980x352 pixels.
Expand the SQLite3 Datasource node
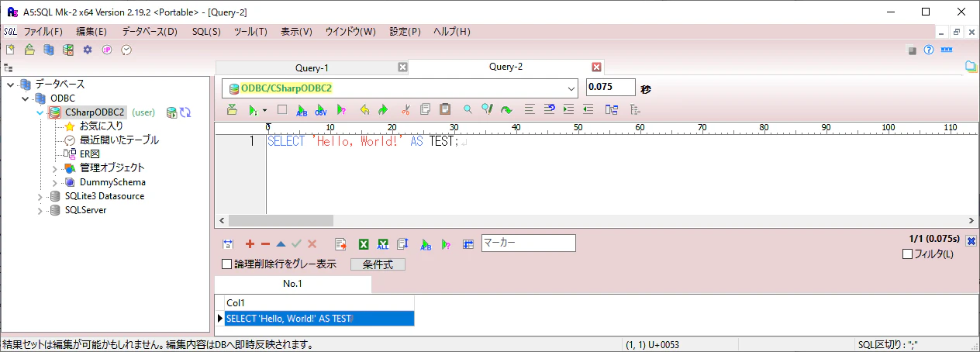pos(40,196)
